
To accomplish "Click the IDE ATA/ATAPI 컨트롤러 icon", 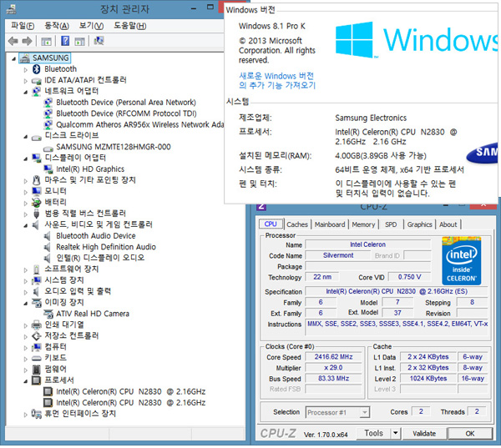I will (37, 80).
